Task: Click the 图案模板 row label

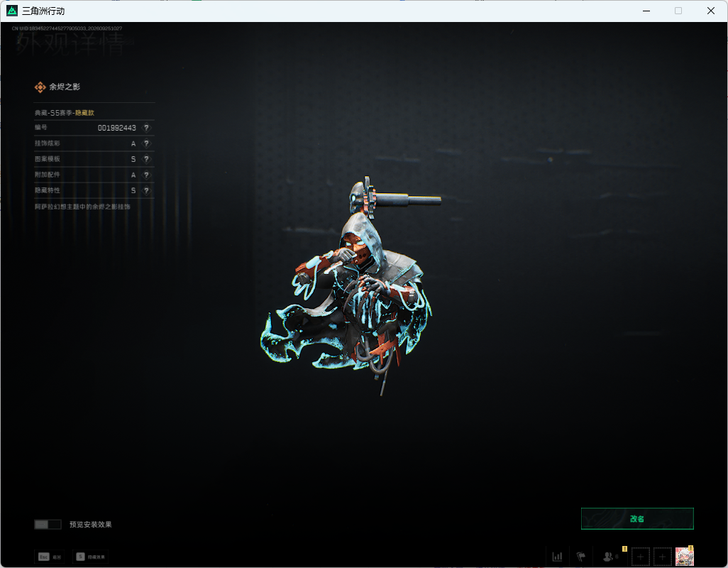Action: pyautogui.click(x=48, y=159)
